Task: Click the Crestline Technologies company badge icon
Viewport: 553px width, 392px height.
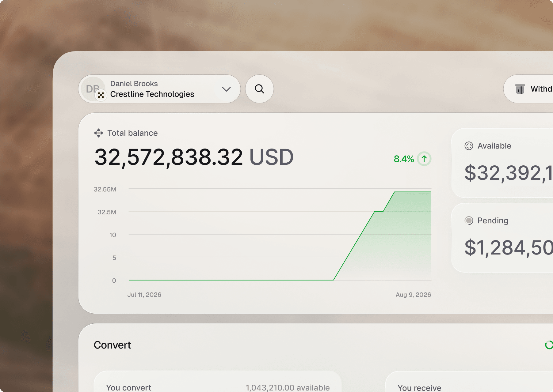Action: point(101,95)
